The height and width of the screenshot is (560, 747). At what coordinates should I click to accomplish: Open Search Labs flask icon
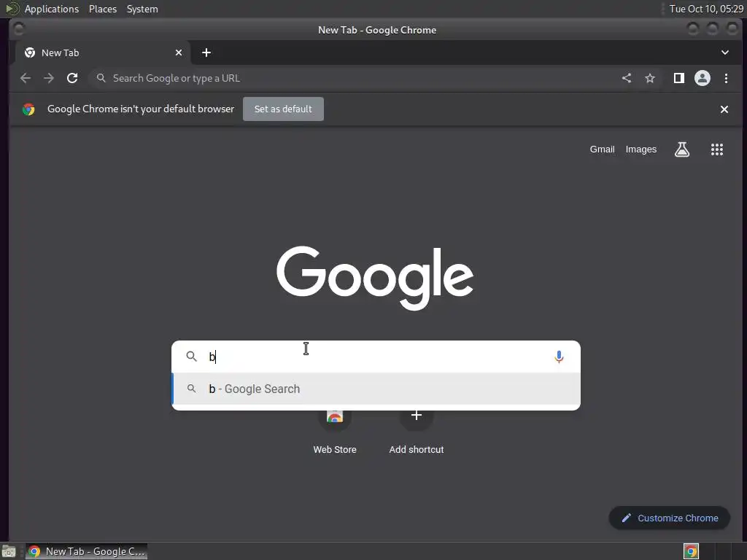pos(682,149)
